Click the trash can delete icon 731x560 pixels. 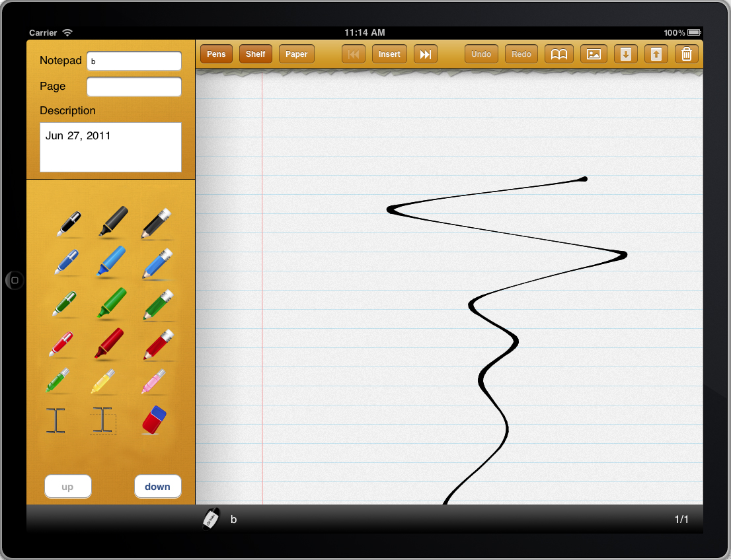pyautogui.click(x=687, y=54)
